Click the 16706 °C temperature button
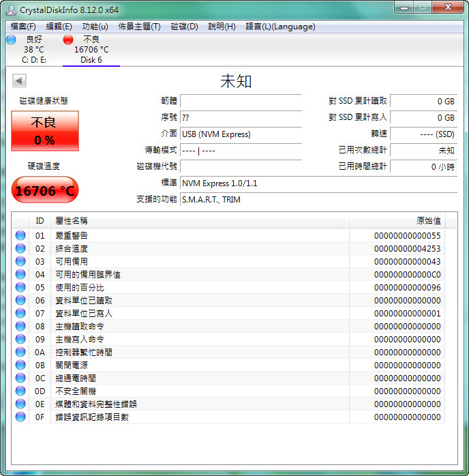Image resolution: width=469 pixels, height=476 pixels. [45, 190]
